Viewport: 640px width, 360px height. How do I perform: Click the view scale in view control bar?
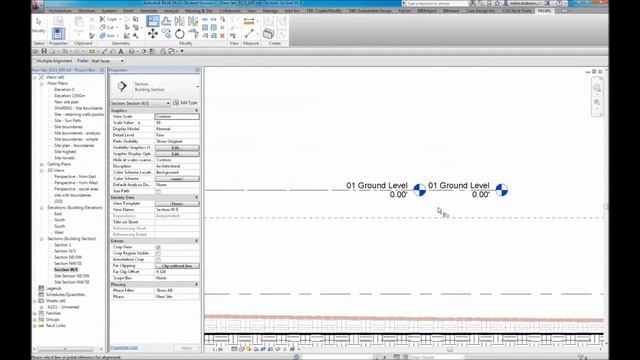(218, 349)
